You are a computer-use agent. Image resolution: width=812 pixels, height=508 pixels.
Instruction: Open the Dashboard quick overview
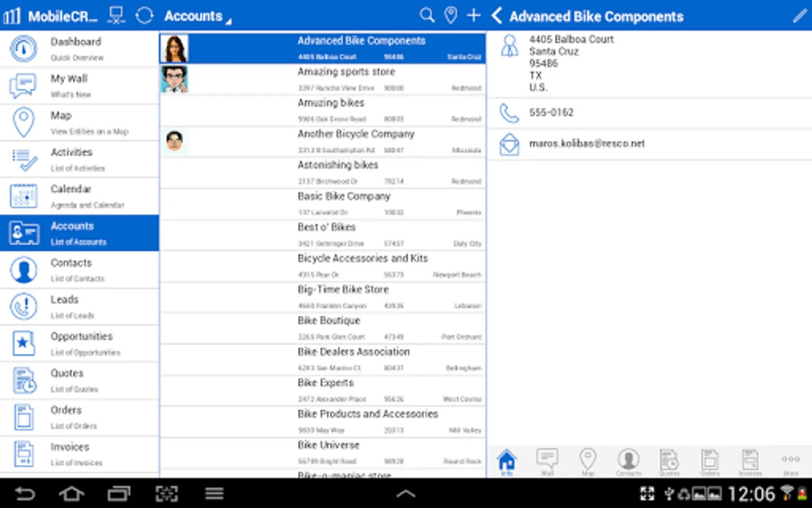pyautogui.click(x=80, y=49)
